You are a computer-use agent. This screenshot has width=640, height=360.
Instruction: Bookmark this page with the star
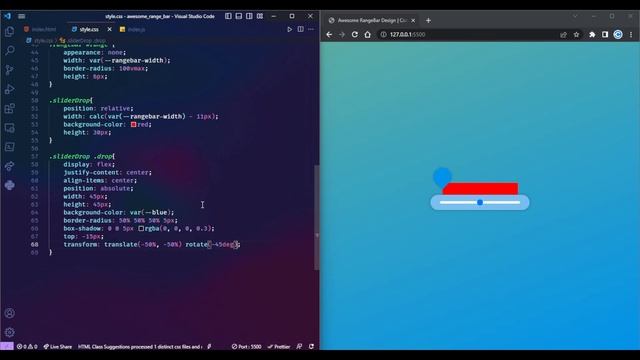coord(576,35)
